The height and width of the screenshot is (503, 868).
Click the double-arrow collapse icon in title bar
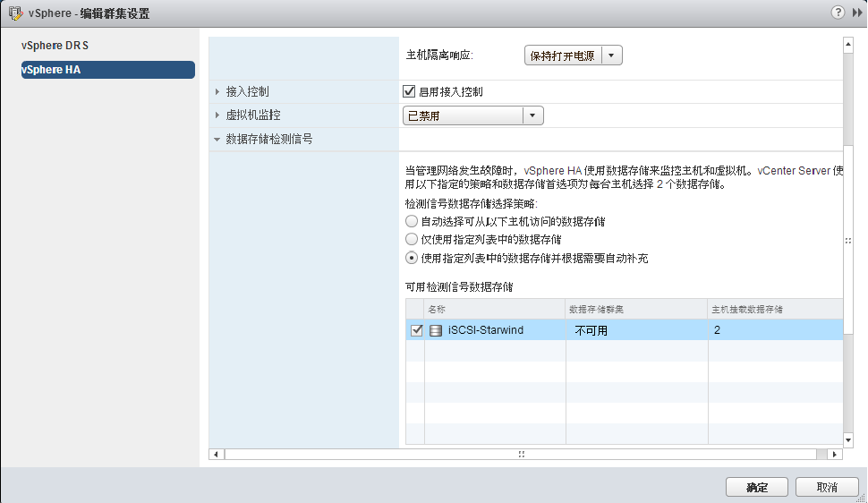click(x=857, y=13)
